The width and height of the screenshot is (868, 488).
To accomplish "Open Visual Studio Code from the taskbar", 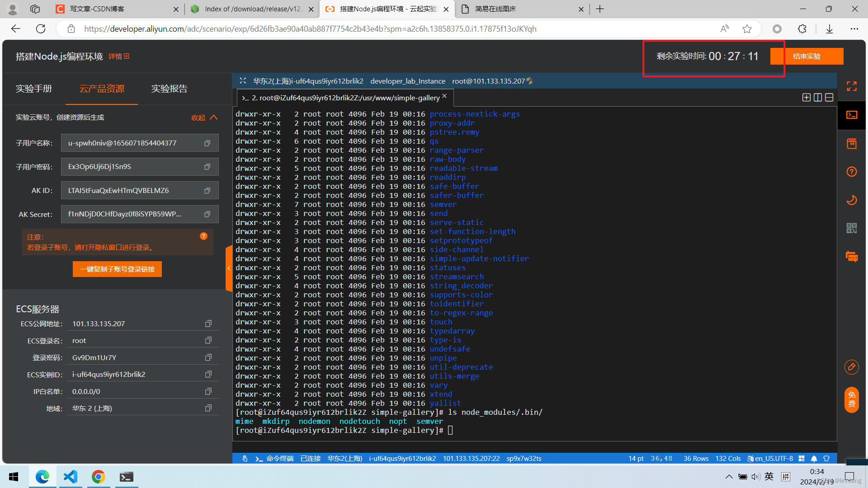I will tap(71, 477).
